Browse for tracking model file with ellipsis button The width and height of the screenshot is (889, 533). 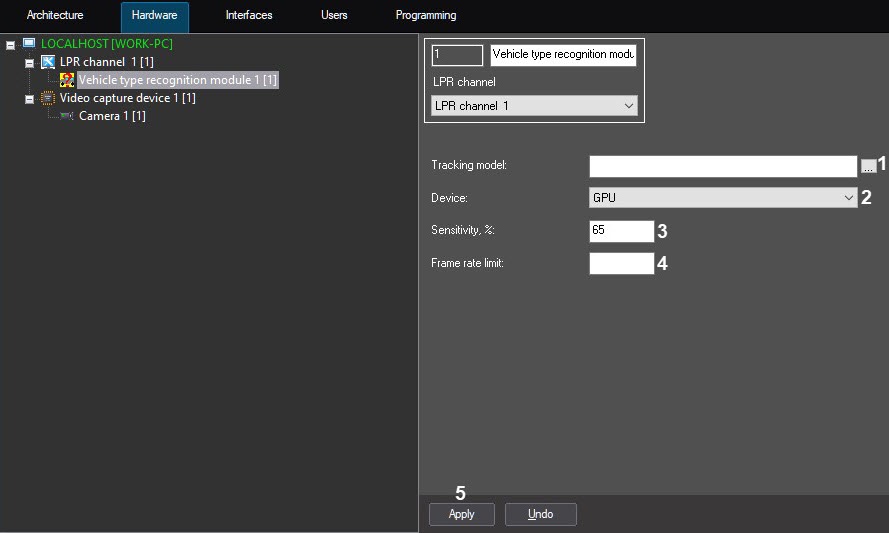click(x=867, y=166)
